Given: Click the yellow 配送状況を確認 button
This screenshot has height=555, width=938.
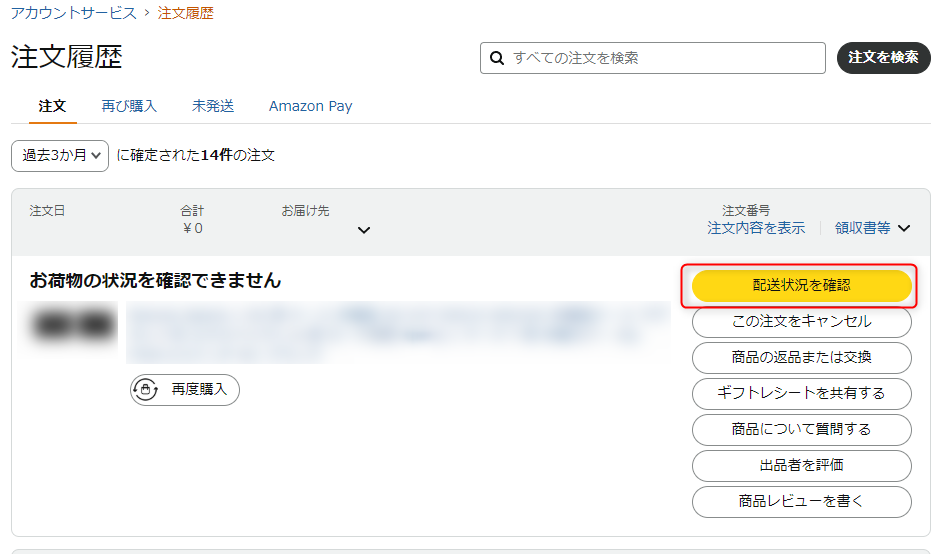Looking at the screenshot, I should tap(802, 286).
